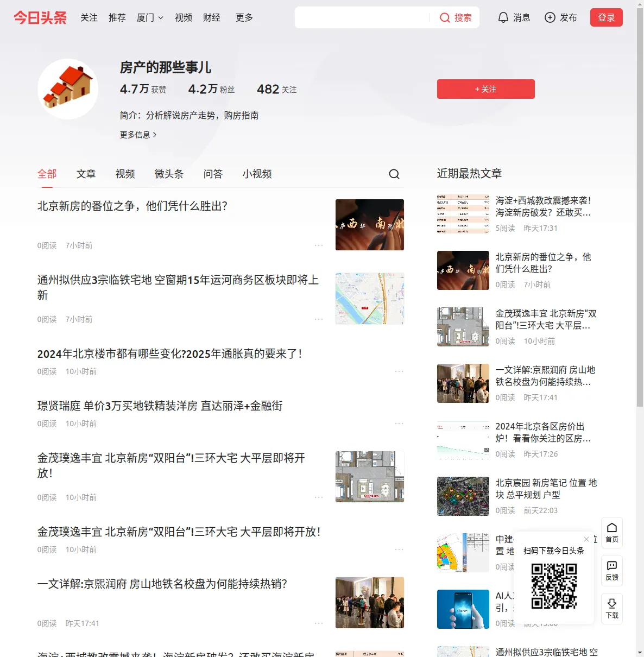Click the red 登录 button

(607, 17)
